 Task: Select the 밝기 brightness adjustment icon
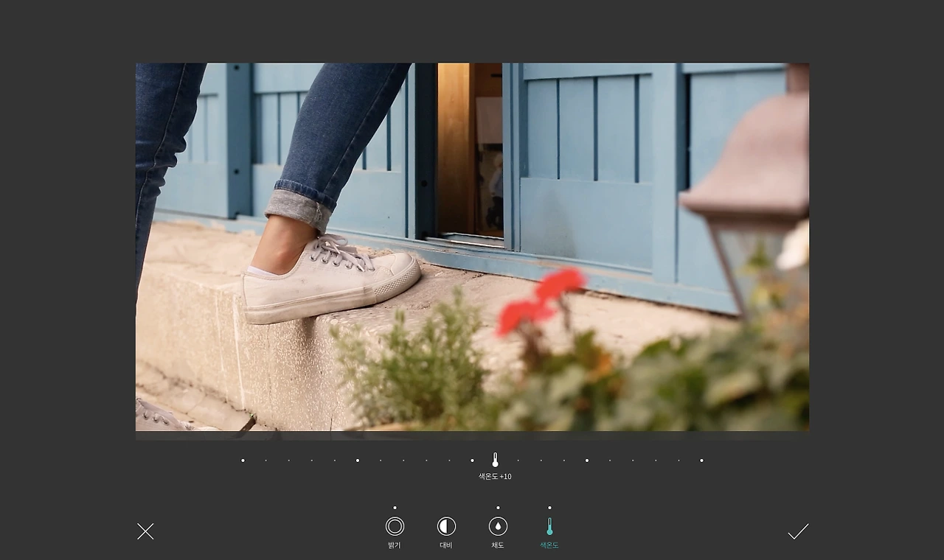[x=395, y=526]
